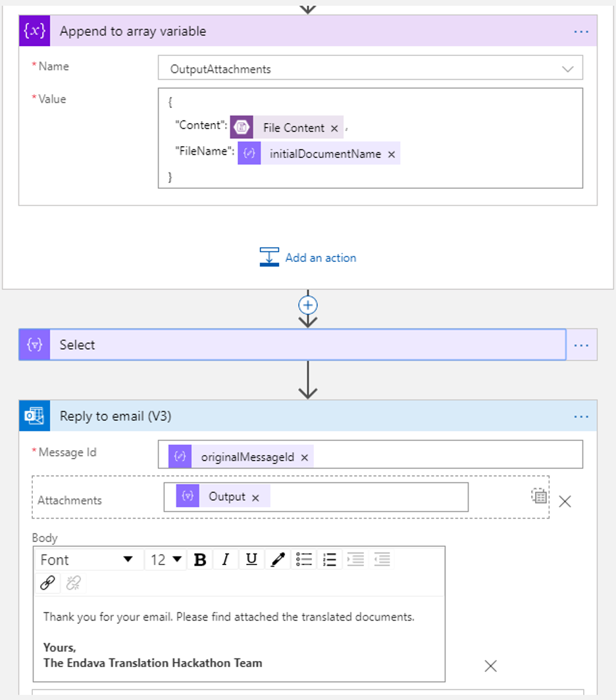
Task: Insert a bulleted list
Action: point(304,559)
